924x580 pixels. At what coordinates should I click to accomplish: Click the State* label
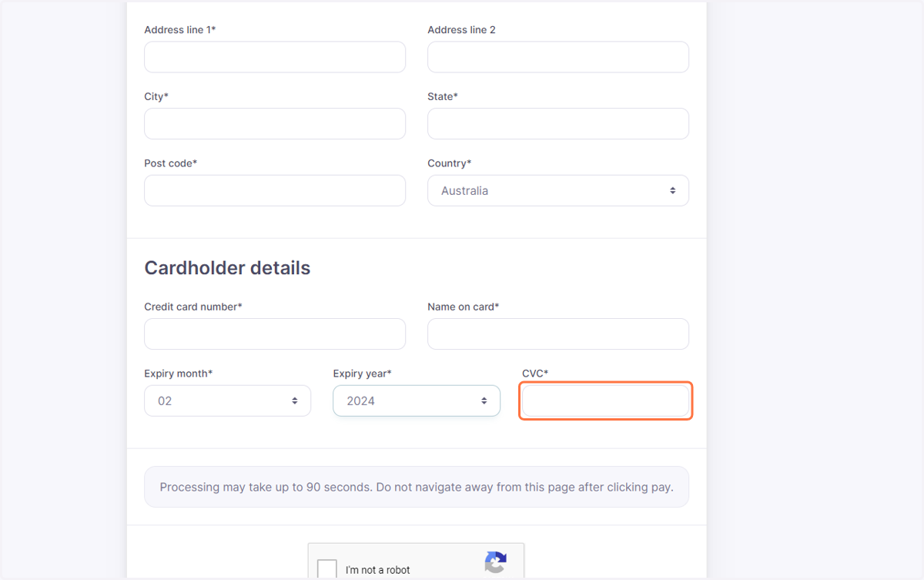(443, 96)
